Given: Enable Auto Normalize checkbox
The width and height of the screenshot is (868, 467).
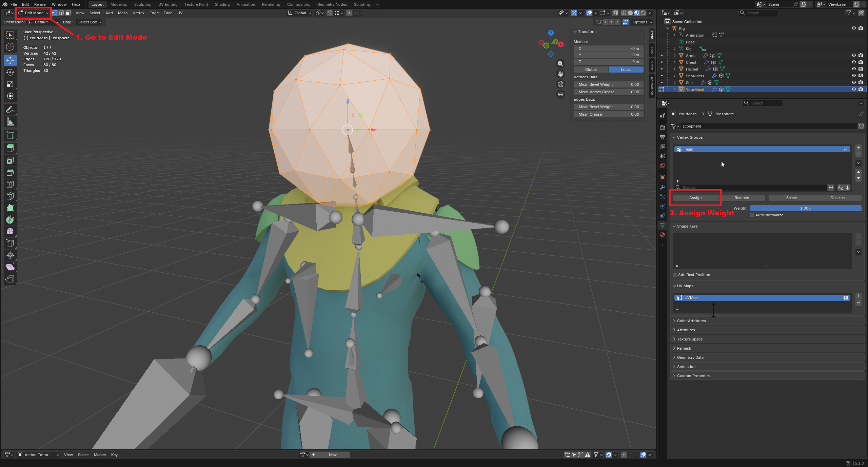Looking at the screenshot, I should (752, 215).
